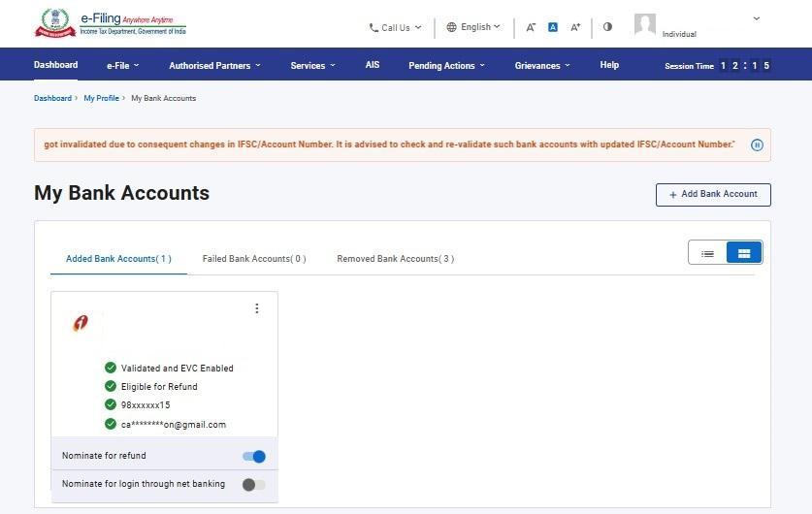Disable Nominate for refund switch

point(254,457)
